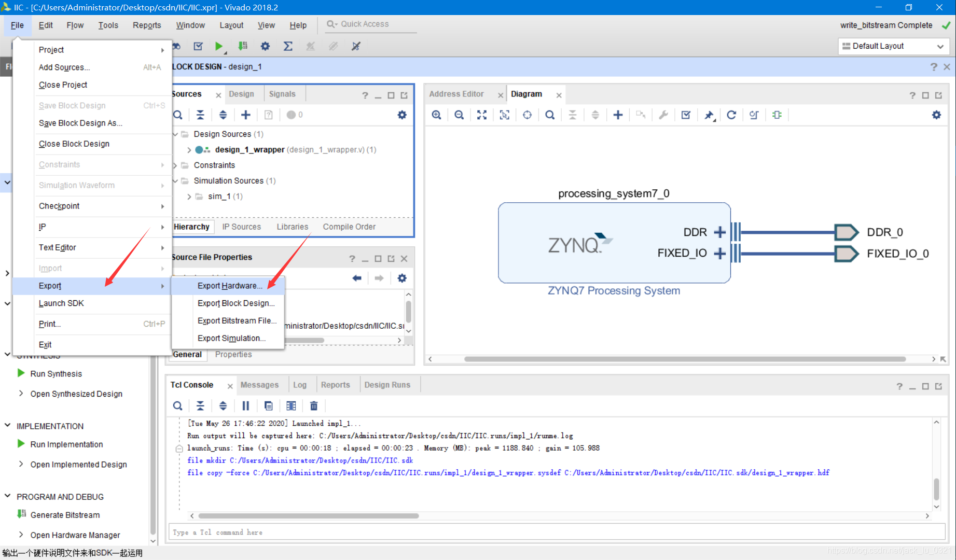Viewport: 956px width, 560px height.
Task: Select the processing_system7_0 ZYNQ block
Action: (614, 243)
